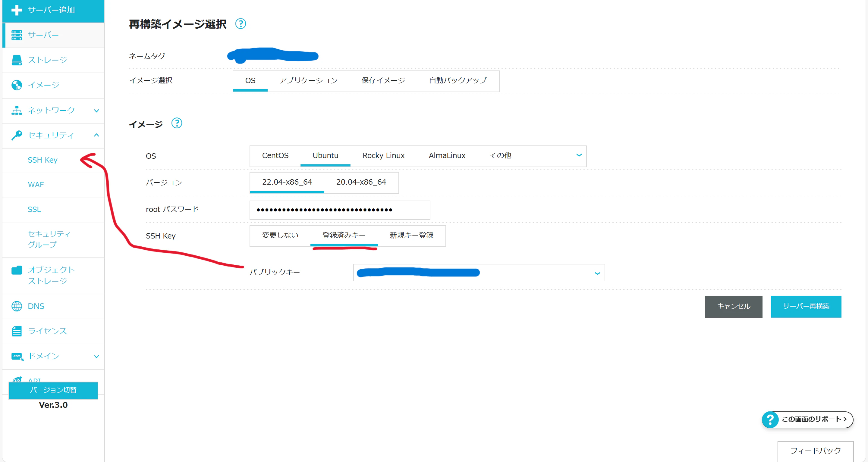Switch to 自動バックアップ tab
Image resolution: width=868 pixels, height=462 pixels.
(x=458, y=81)
